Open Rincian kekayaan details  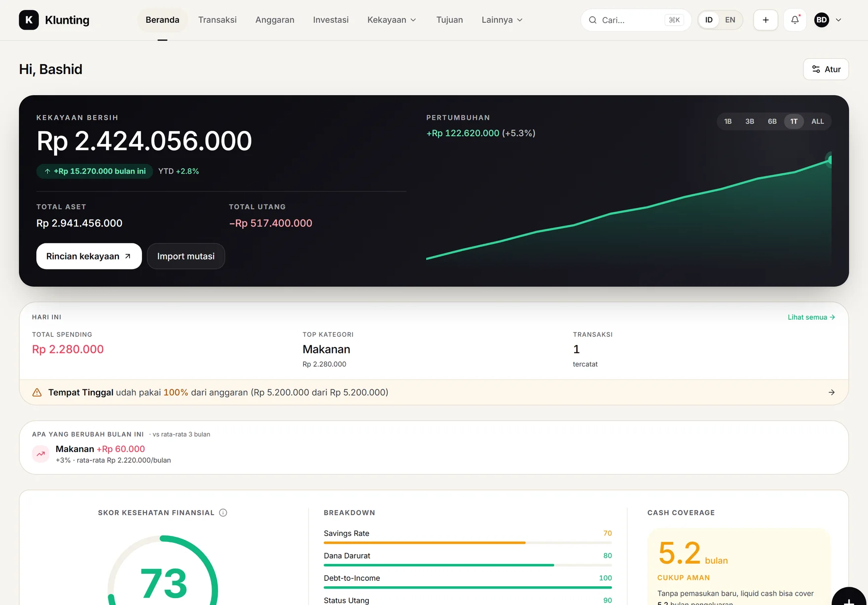[89, 256]
